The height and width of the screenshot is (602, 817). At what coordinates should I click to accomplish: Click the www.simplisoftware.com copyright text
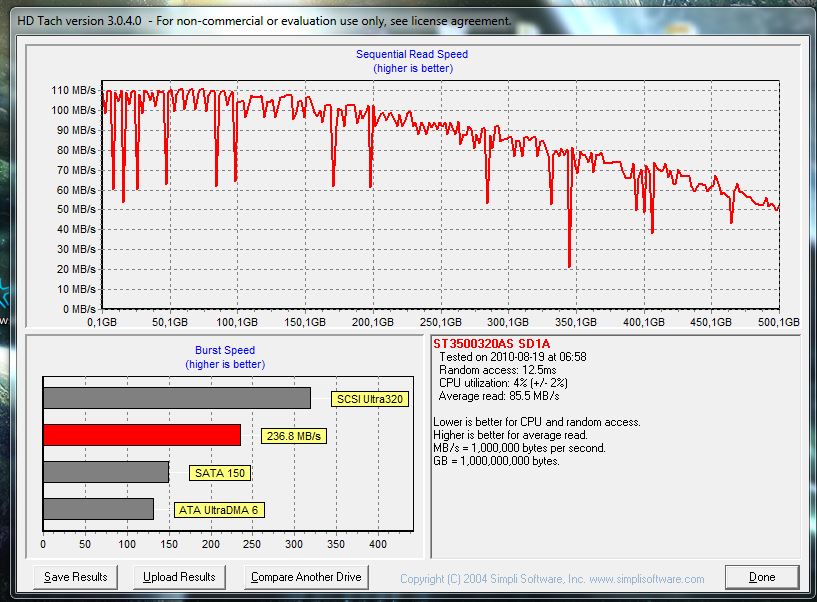(647, 579)
